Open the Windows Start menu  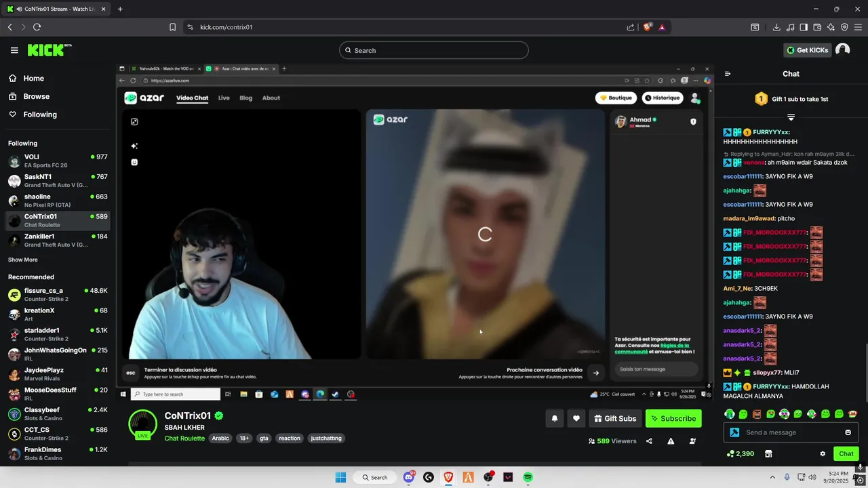coord(340,477)
